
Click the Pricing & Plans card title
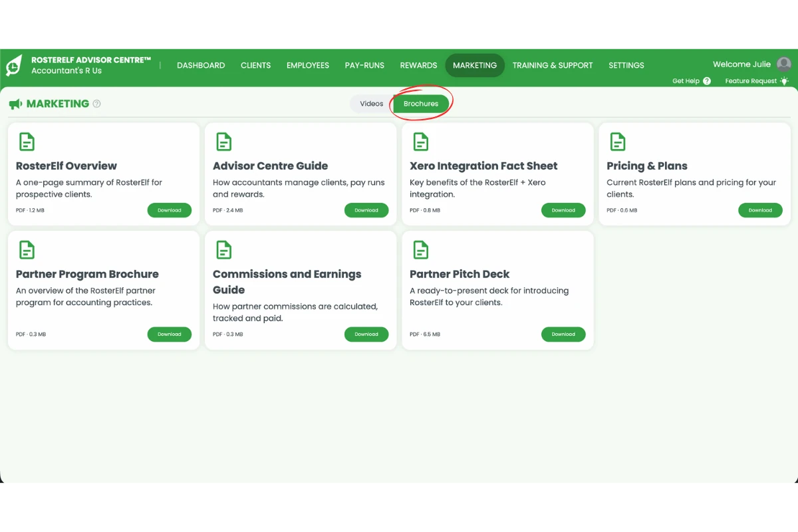[x=647, y=166]
